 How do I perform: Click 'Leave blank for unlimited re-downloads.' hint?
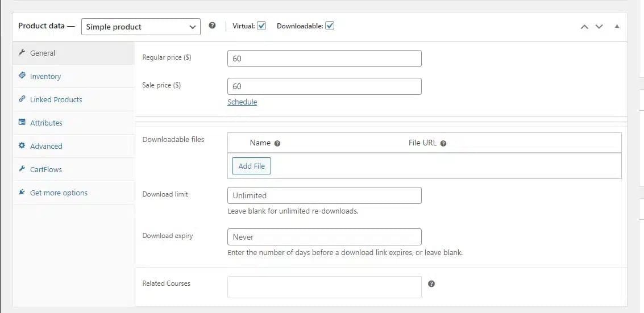click(293, 212)
